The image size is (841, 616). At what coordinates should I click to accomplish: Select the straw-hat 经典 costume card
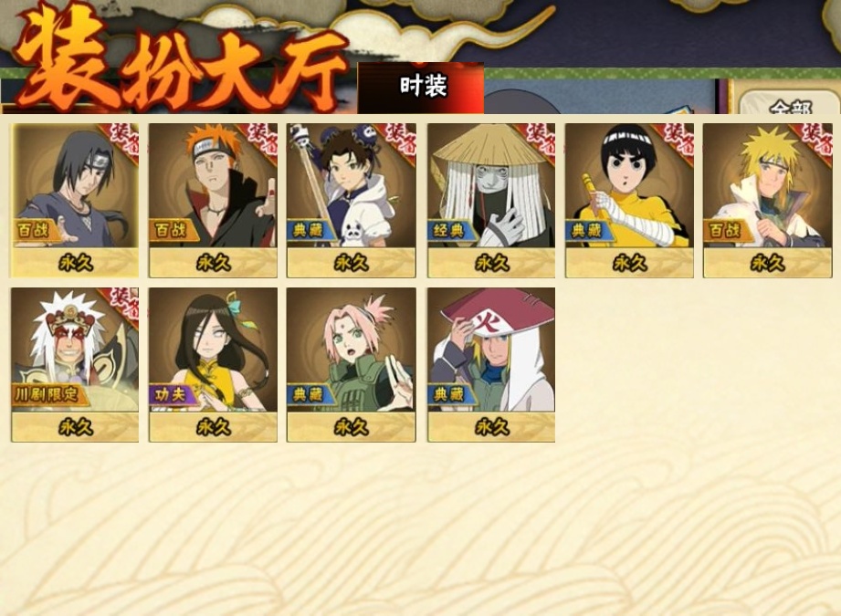[x=491, y=201]
